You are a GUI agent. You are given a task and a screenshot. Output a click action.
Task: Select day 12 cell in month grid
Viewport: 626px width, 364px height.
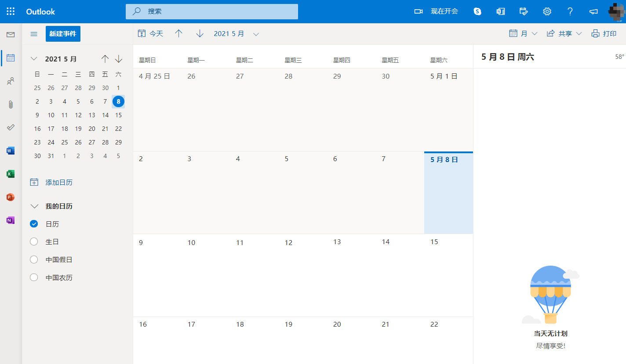click(303, 275)
